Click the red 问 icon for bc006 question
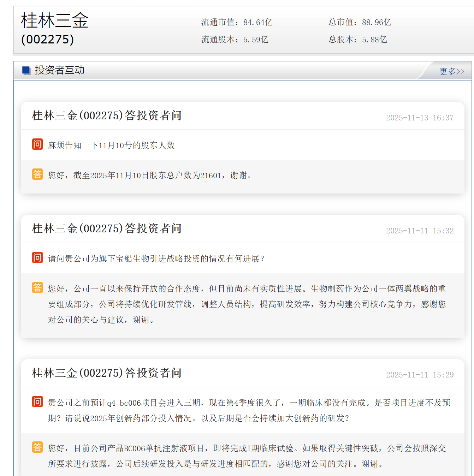474x476 pixels. pos(37,402)
